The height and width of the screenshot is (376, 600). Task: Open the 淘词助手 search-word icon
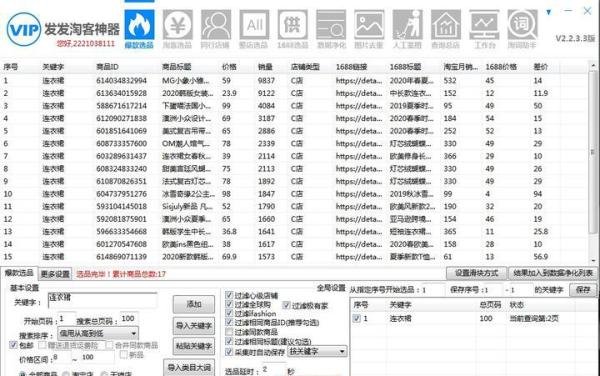coord(522,29)
